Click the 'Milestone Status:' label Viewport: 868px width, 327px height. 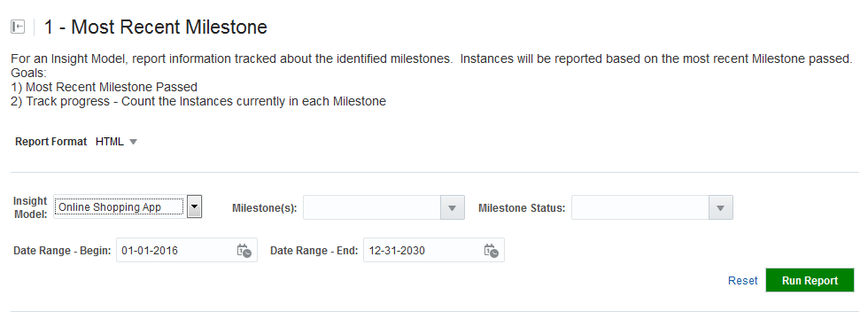pyautogui.click(x=522, y=208)
